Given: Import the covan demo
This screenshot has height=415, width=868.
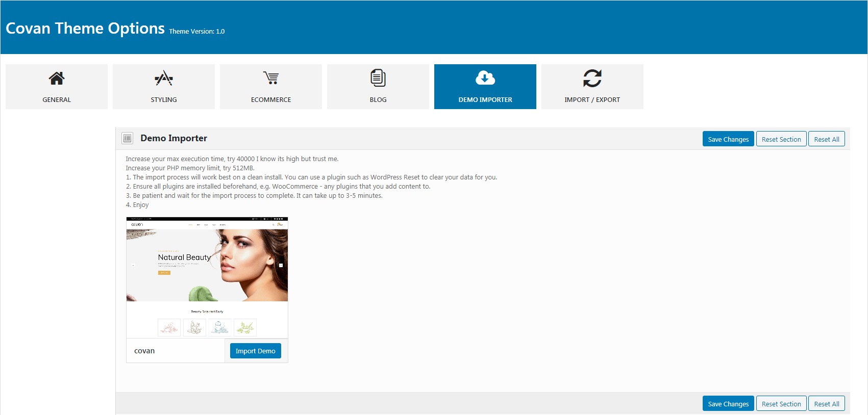Looking at the screenshot, I should [256, 351].
